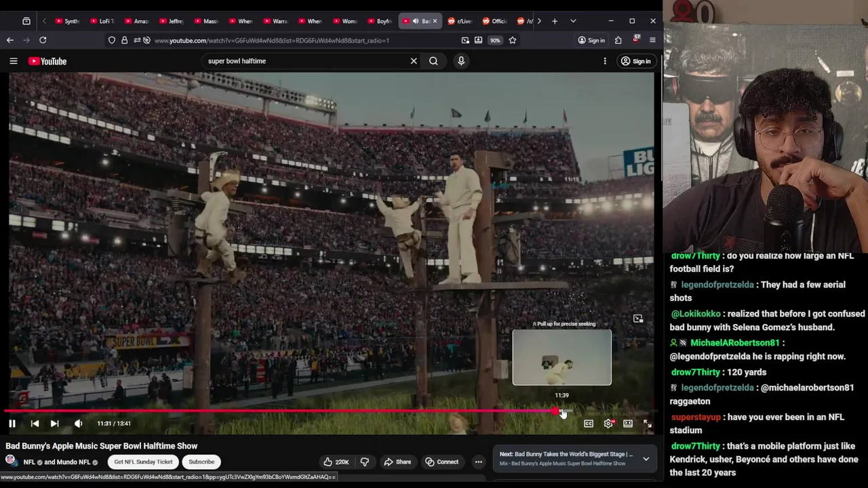Open the browser application hamburger menu
Viewport: 868px width, 488px height.
[652, 41]
